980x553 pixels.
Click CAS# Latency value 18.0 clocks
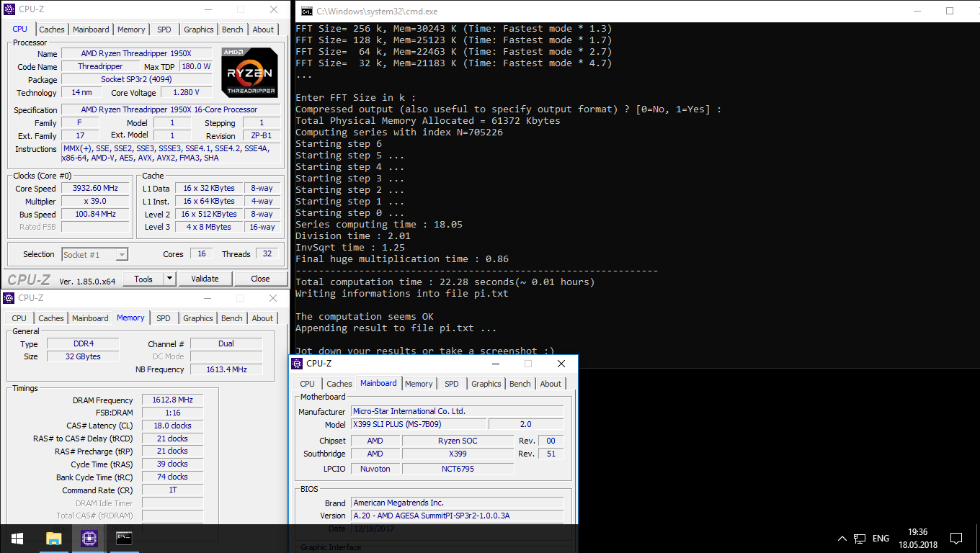click(172, 426)
